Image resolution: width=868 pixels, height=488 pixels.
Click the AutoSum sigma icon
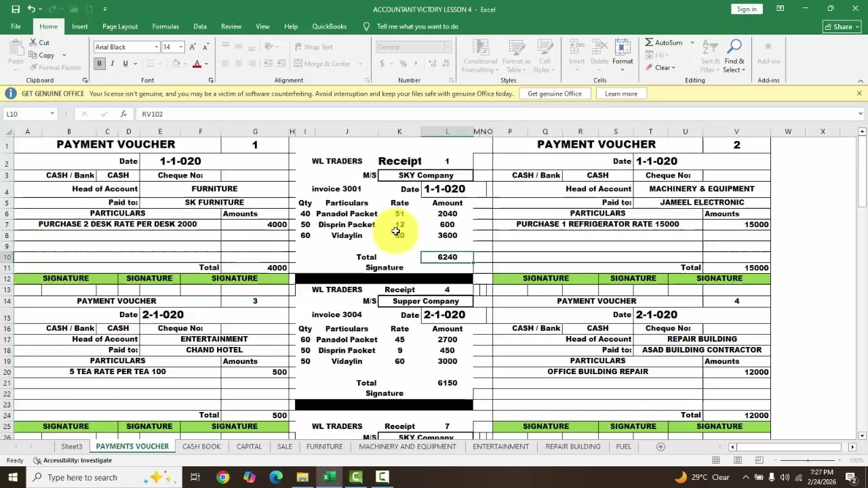pyautogui.click(x=649, y=42)
